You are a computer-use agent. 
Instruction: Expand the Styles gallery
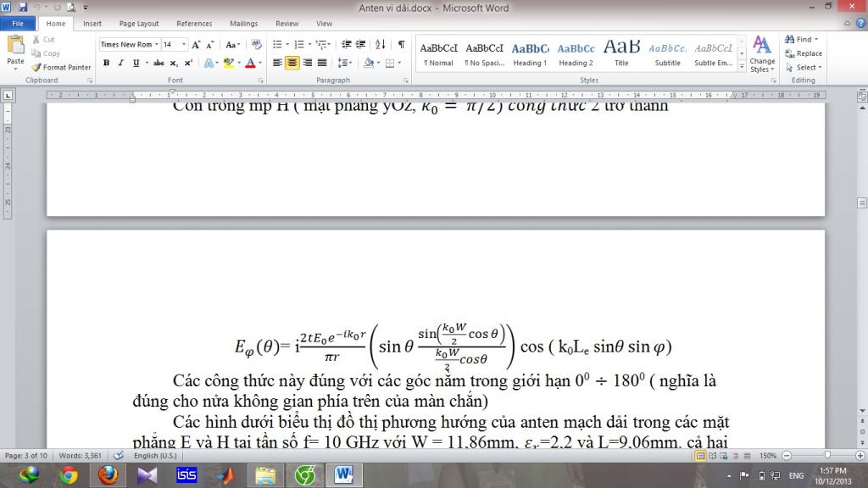pyautogui.click(x=742, y=66)
